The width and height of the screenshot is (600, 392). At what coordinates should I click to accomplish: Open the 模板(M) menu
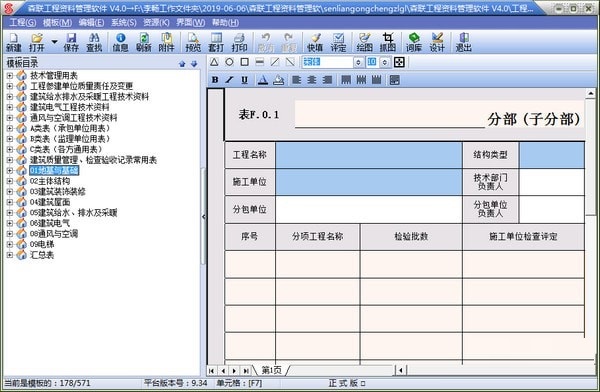click(x=57, y=23)
